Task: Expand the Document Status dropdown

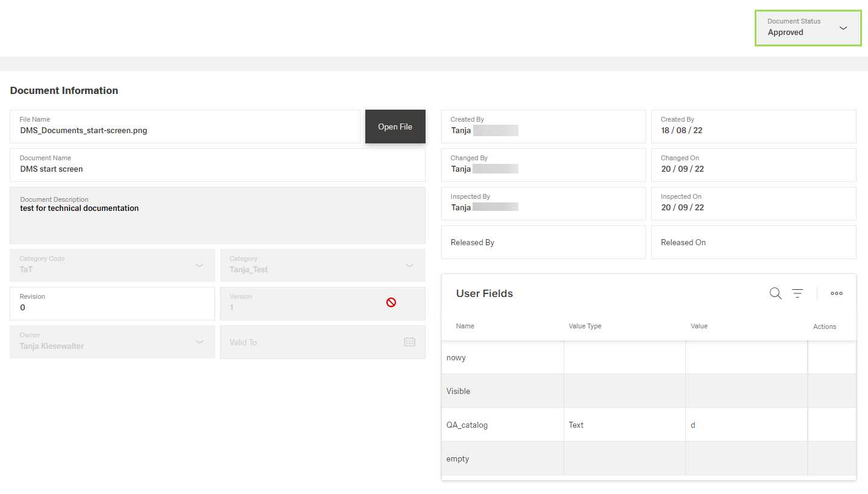Action: (x=843, y=28)
